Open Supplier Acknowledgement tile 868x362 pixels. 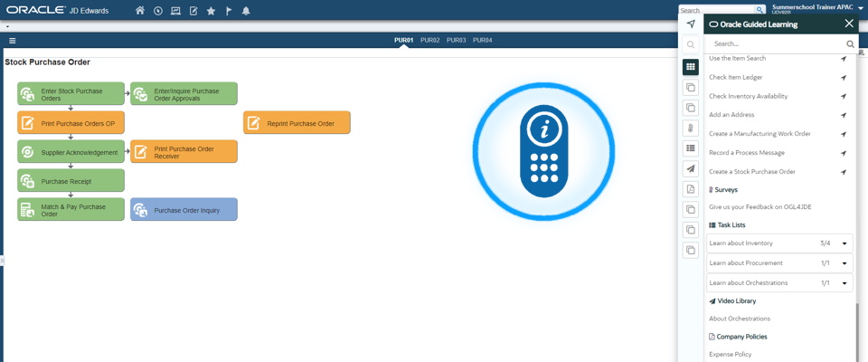[71, 151]
